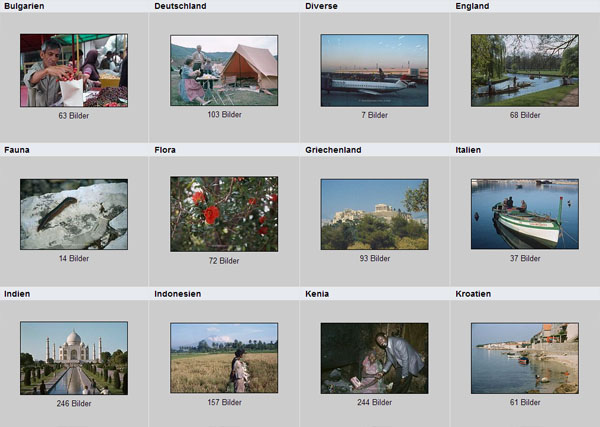Open the Griechenland Acropolis thumbnail
Image resolution: width=600 pixels, height=427 pixels.
coord(374,214)
